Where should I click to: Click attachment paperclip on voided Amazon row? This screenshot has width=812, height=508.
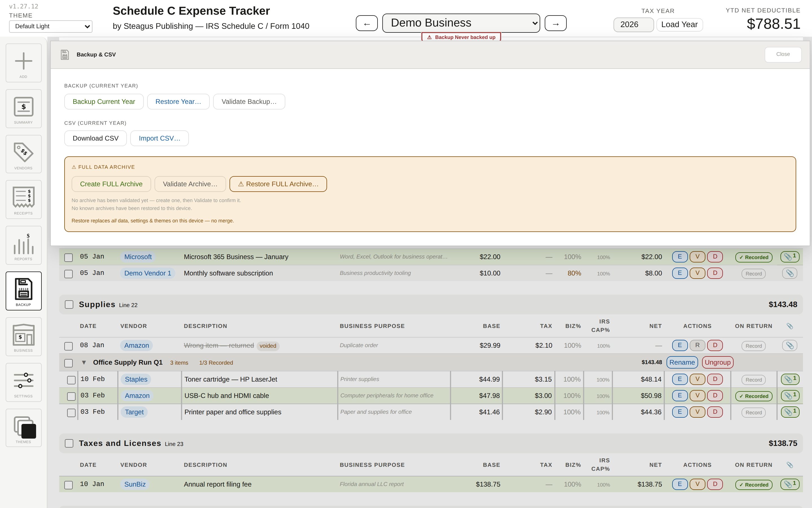pos(789,345)
